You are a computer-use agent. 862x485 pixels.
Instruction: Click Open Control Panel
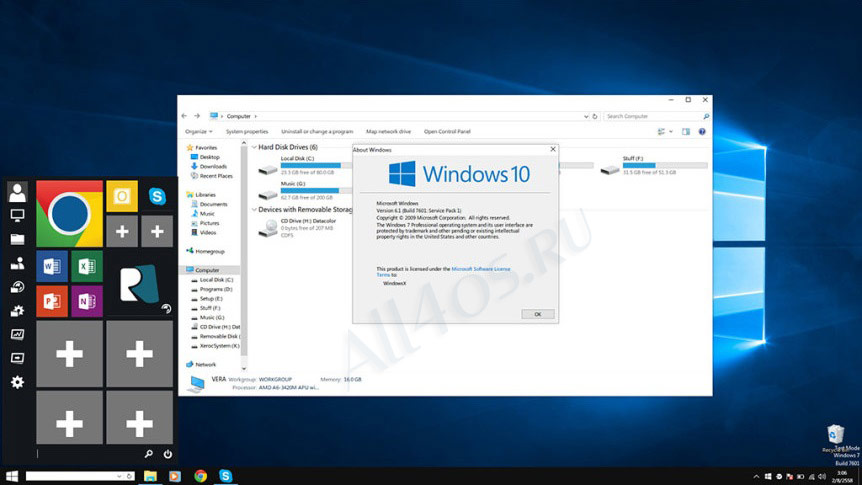click(x=447, y=132)
